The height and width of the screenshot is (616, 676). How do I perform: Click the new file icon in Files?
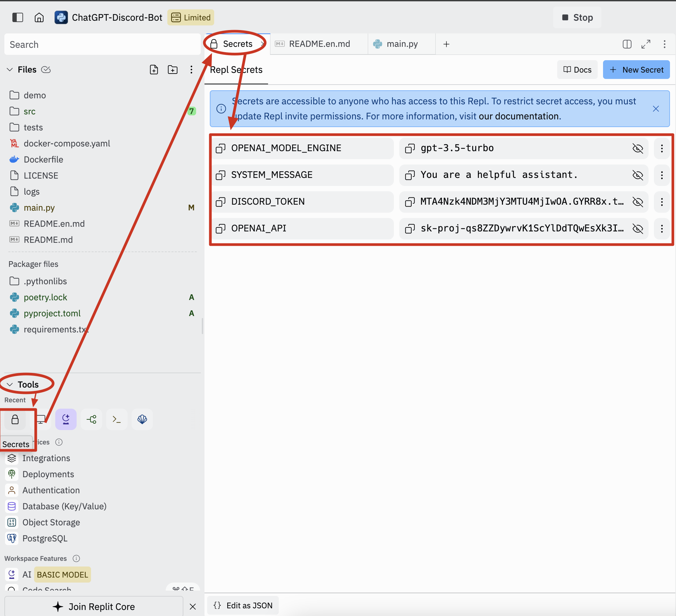coord(154,70)
